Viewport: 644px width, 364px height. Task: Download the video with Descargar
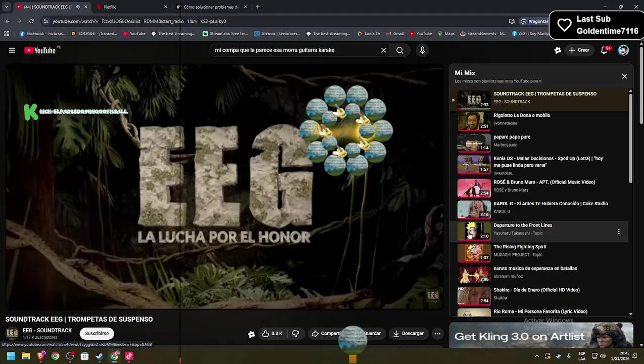409,333
